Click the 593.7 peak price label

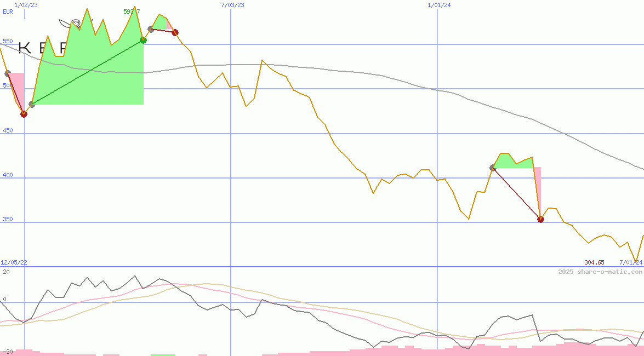tap(132, 12)
